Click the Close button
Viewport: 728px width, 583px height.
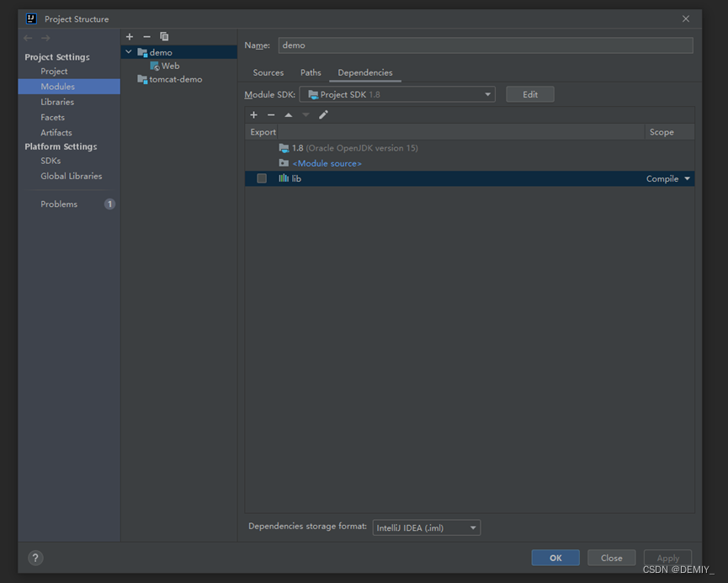coord(612,558)
